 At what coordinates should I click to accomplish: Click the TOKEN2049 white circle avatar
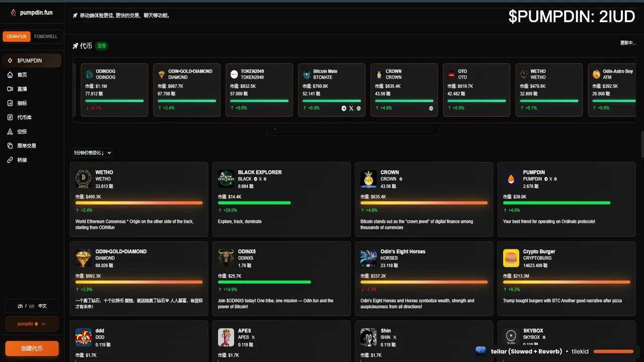point(234,74)
